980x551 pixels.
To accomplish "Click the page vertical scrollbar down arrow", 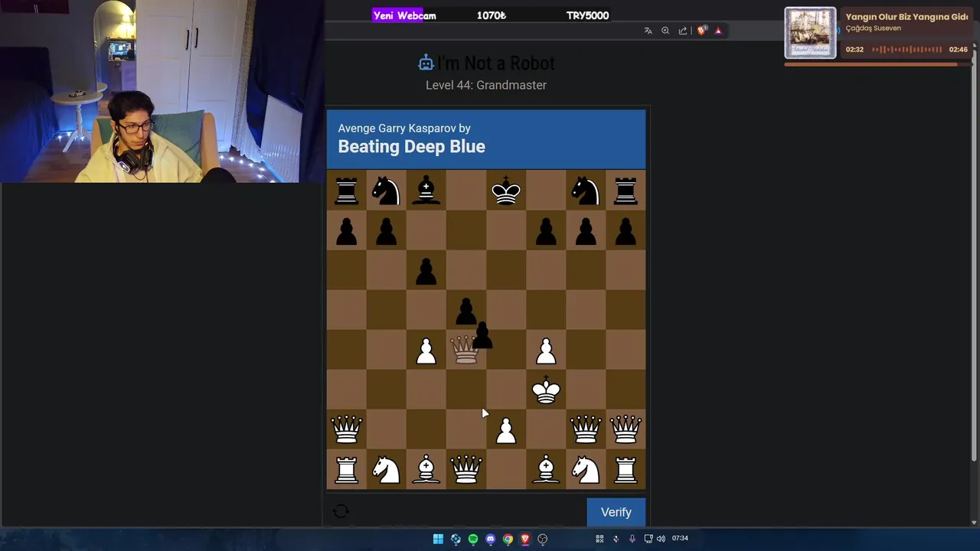I will [x=975, y=522].
